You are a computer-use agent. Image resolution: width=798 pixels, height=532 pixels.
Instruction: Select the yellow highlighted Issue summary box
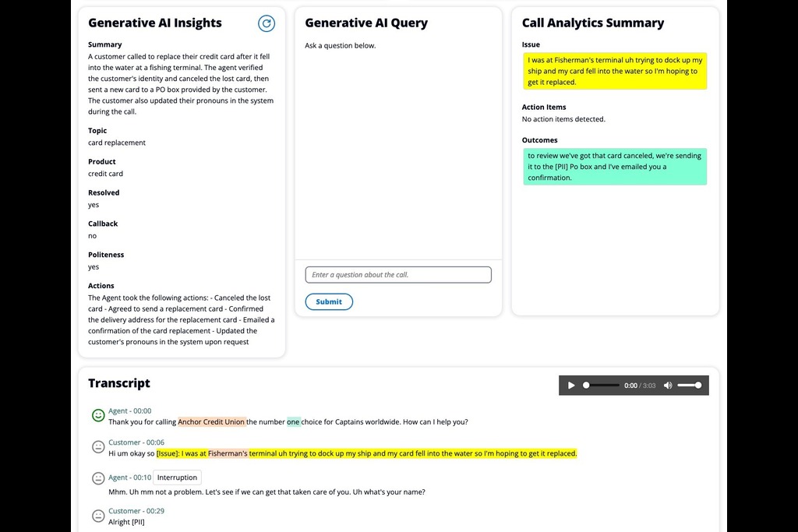pyautogui.click(x=615, y=71)
